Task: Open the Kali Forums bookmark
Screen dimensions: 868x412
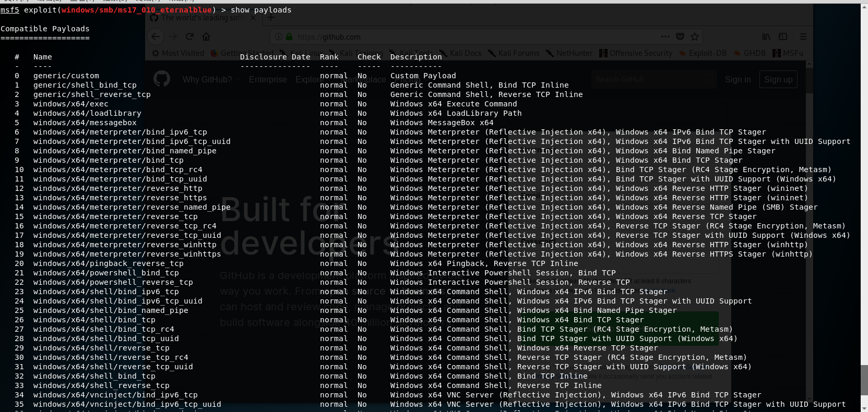Action: 514,53
